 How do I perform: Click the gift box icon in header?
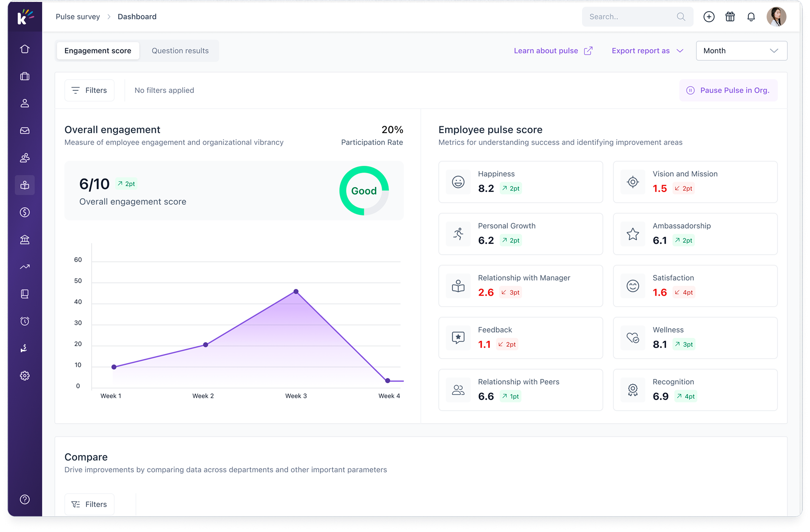730,17
